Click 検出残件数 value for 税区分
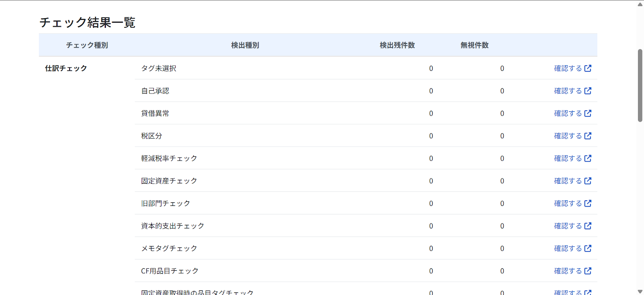Image resolution: width=644 pixels, height=295 pixels. pos(431,136)
